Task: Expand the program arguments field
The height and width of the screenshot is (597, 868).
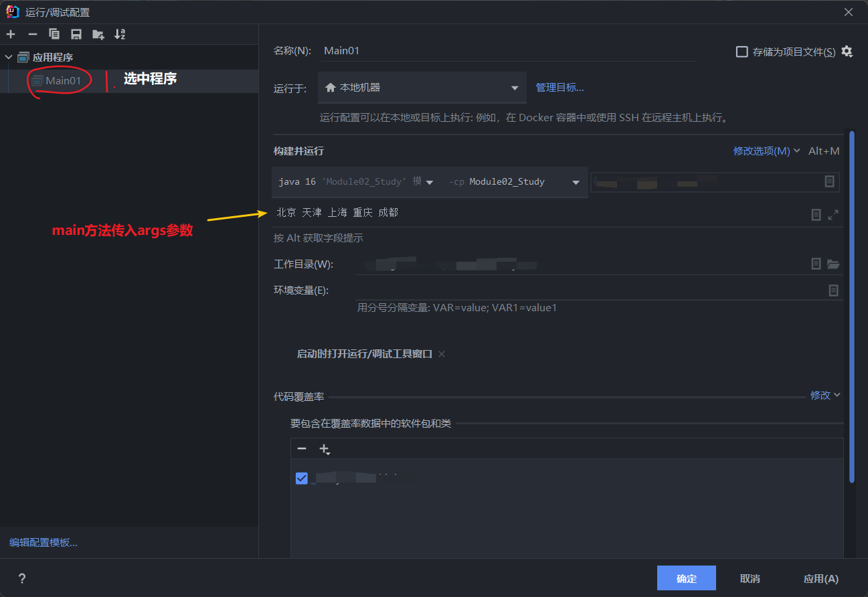Action: pyautogui.click(x=833, y=215)
